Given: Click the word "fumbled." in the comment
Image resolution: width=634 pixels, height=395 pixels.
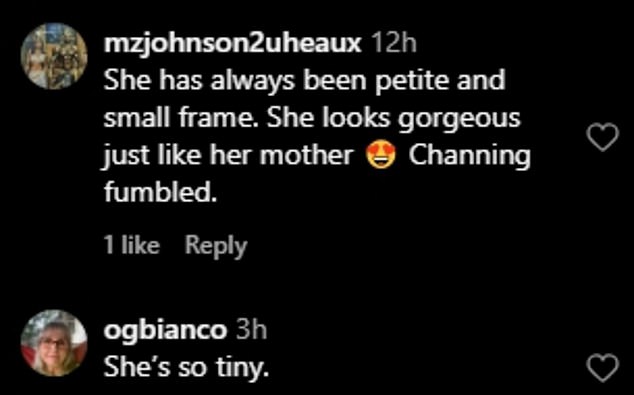Looking at the screenshot, I should [158, 192].
